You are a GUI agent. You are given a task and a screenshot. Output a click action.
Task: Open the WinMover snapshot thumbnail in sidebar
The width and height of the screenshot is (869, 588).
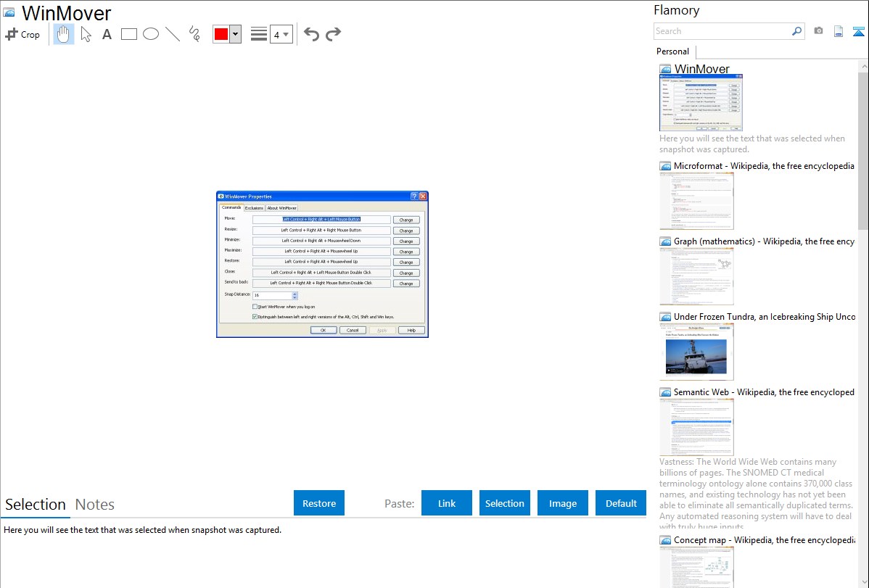tap(701, 103)
